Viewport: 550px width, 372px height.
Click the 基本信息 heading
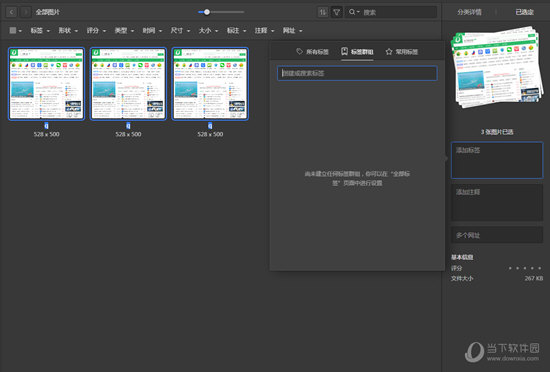click(462, 257)
